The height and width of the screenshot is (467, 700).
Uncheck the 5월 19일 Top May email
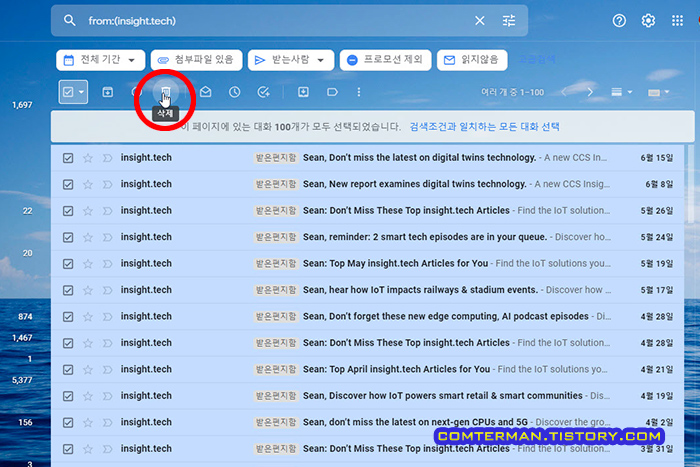coord(68,264)
